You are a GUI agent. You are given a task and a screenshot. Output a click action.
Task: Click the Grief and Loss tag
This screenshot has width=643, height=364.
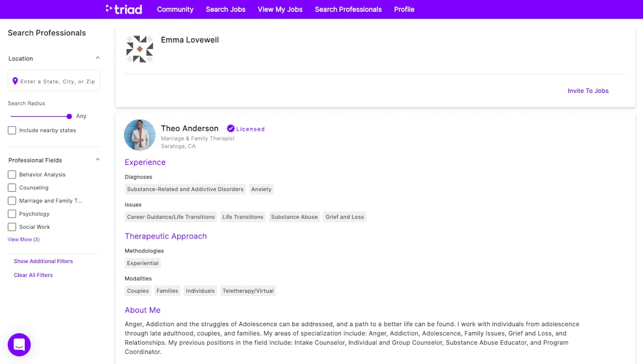[x=345, y=217]
